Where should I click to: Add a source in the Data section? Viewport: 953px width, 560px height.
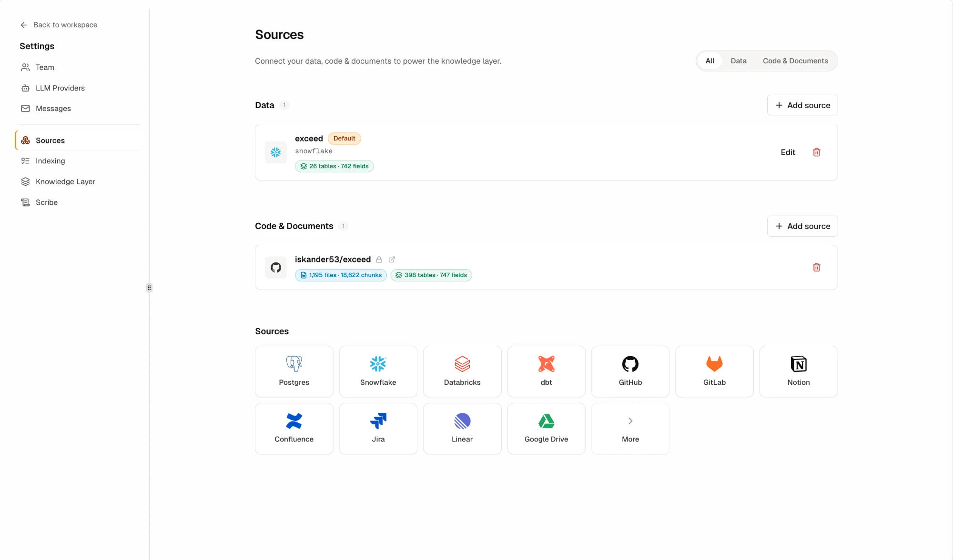802,105
